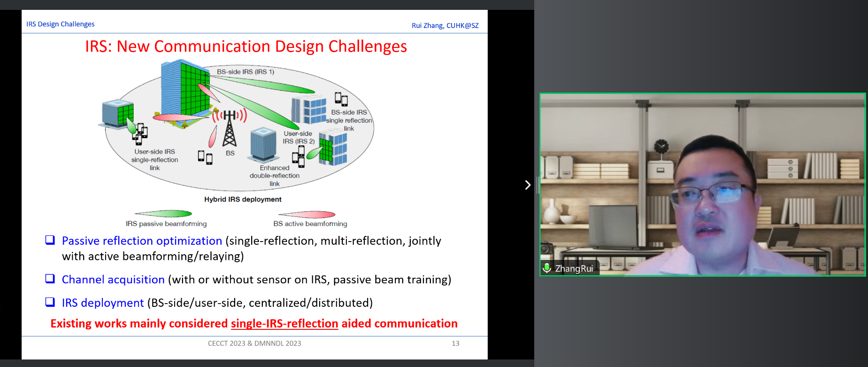This screenshot has height=367, width=868.
Task: Click the footer 'CECCT 2023 & DMNNDL 2023'
Action: click(x=254, y=344)
